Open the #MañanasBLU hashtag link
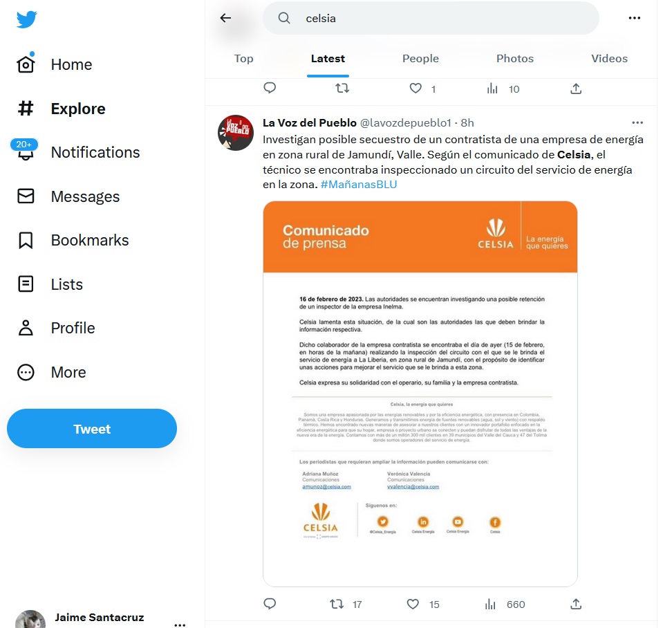The height and width of the screenshot is (628, 672). click(359, 185)
